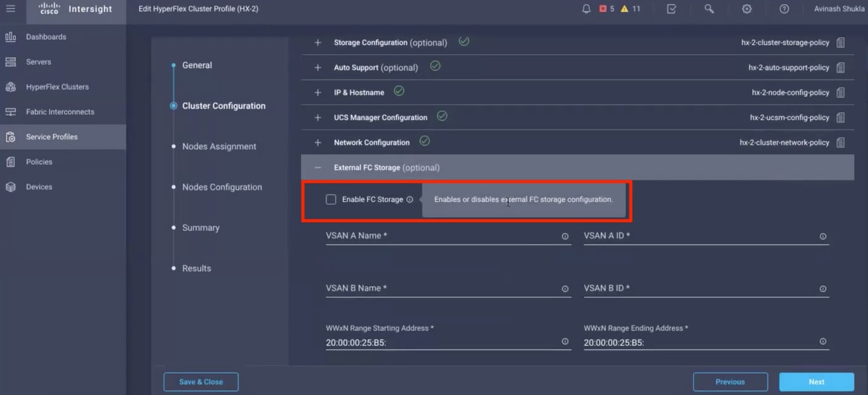Proceed with the Next button
The image size is (868, 395).
817,382
